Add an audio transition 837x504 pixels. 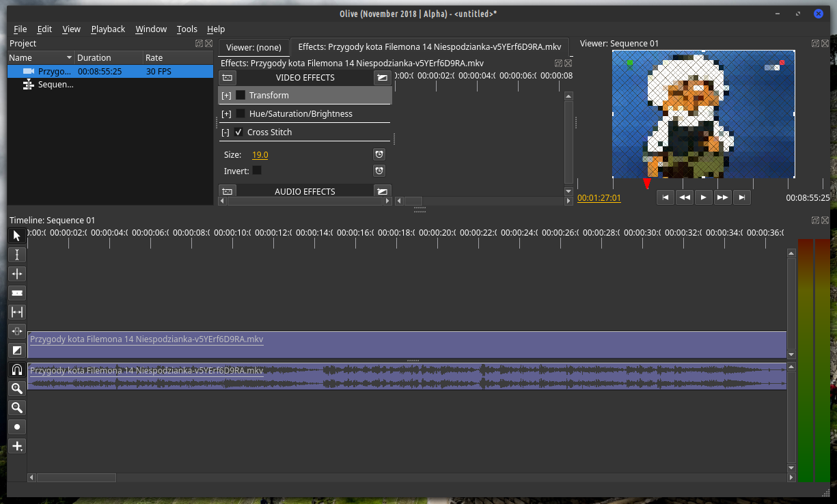coord(383,191)
